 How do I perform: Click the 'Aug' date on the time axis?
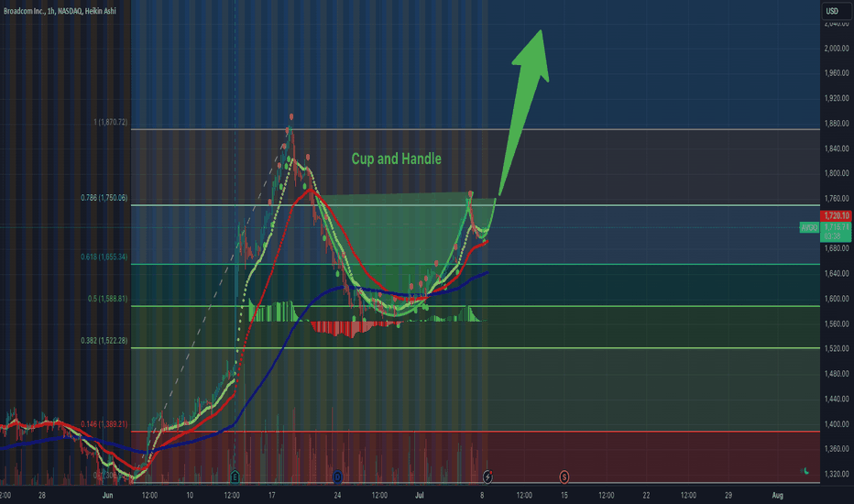777,495
